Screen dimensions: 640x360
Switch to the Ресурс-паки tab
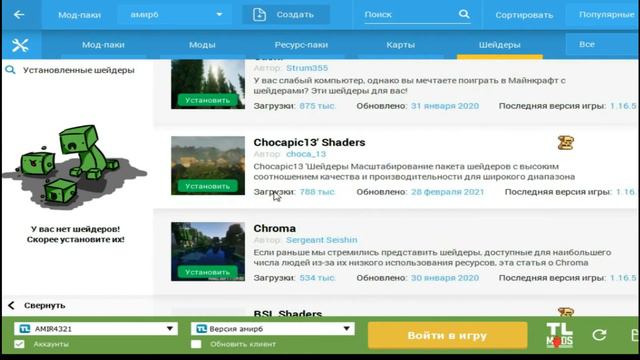(x=301, y=45)
